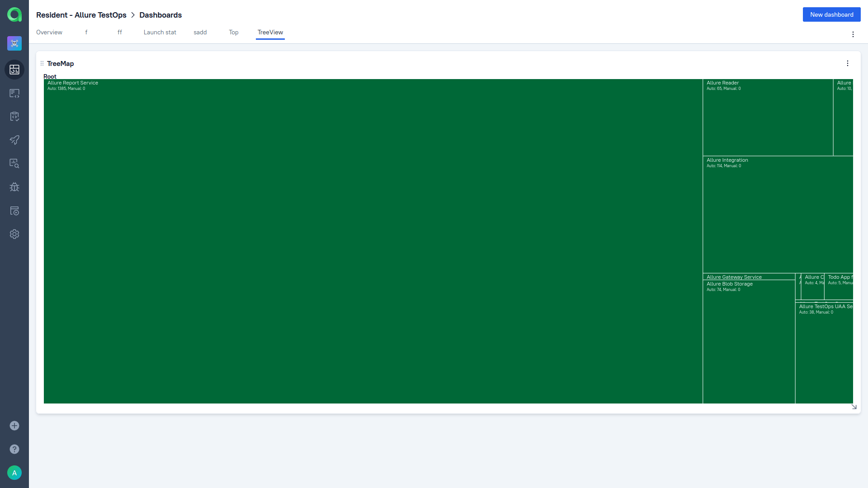
Task: Resize the TreeMap widget via corner handle
Action: point(854,407)
